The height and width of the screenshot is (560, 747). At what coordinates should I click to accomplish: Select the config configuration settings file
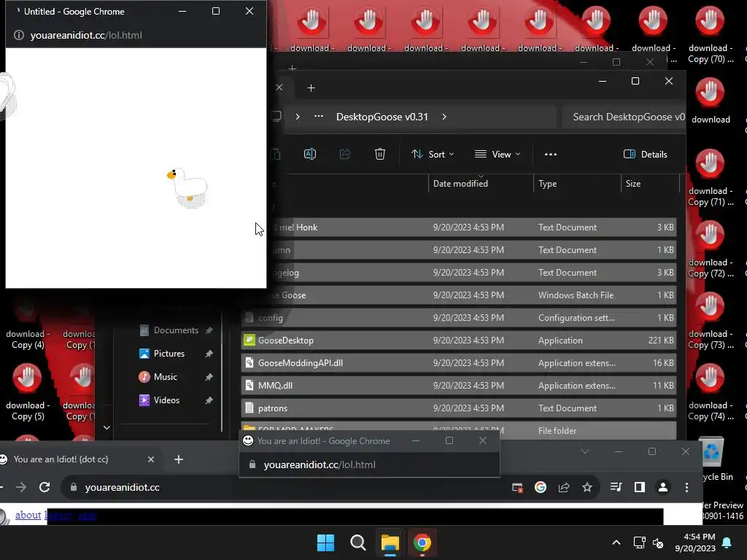[459, 318]
